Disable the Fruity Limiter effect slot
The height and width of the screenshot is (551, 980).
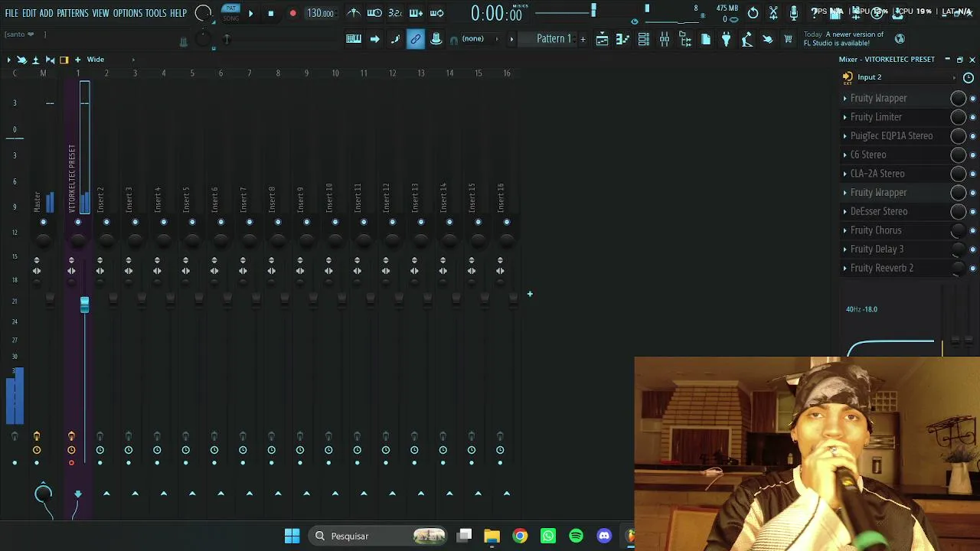(973, 117)
